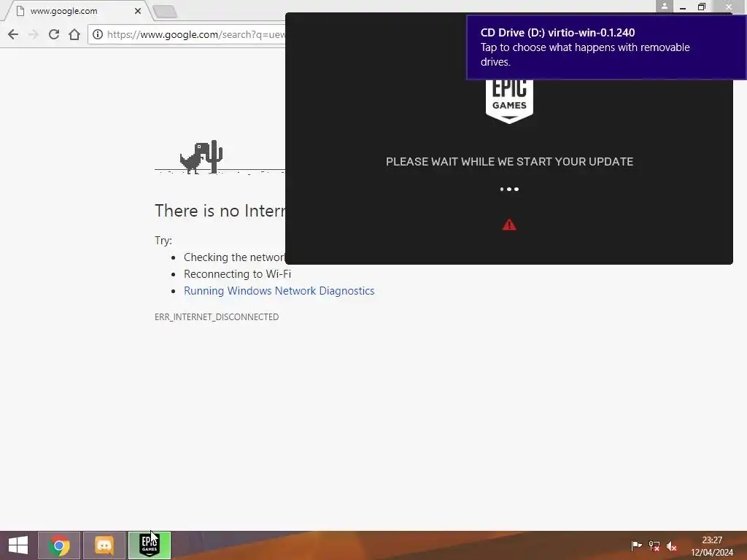Click Chrome's user profile button
The height and width of the screenshot is (560, 747).
(664, 6)
